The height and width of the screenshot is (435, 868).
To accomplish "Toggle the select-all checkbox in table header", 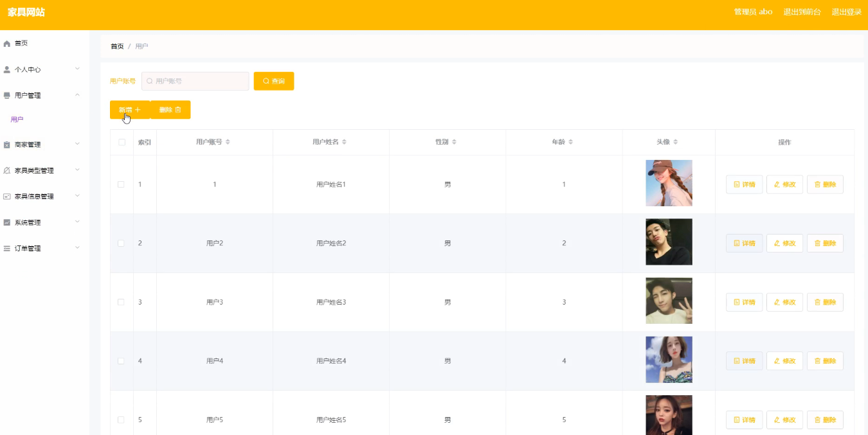I will 122,142.
